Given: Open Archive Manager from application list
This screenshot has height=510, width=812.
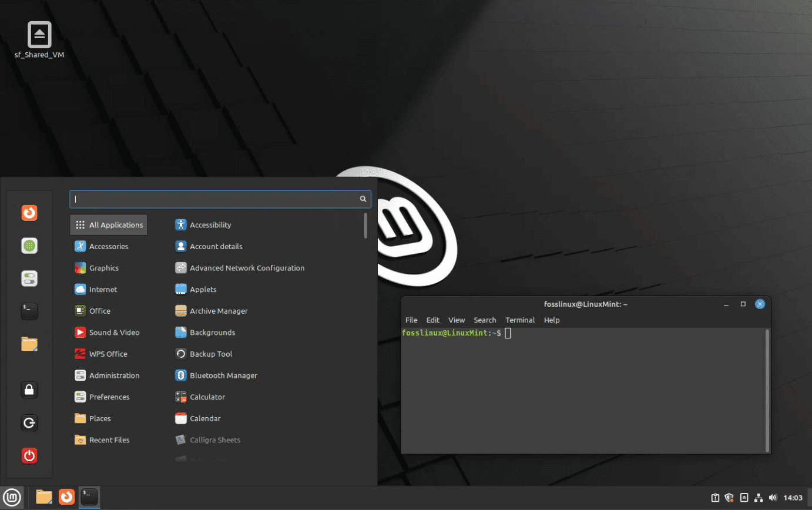Looking at the screenshot, I should (x=212, y=311).
